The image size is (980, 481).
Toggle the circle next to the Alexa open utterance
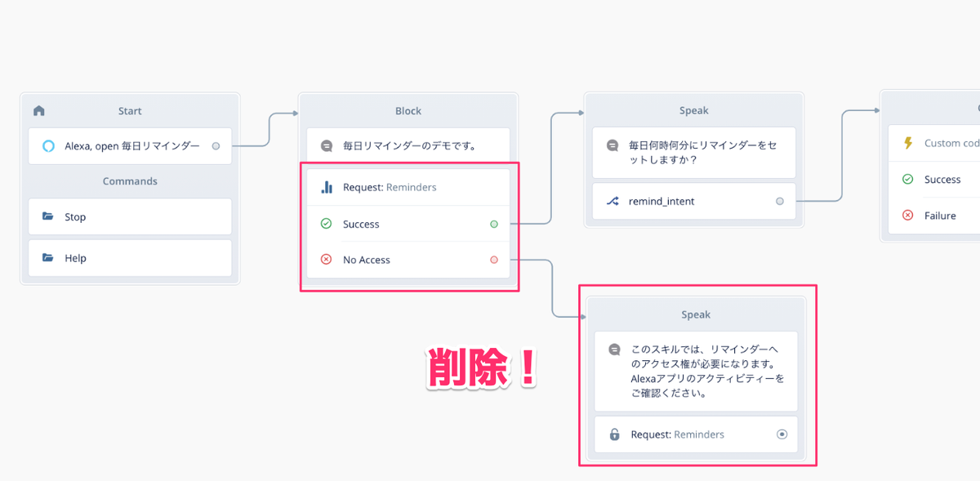pyautogui.click(x=217, y=145)
